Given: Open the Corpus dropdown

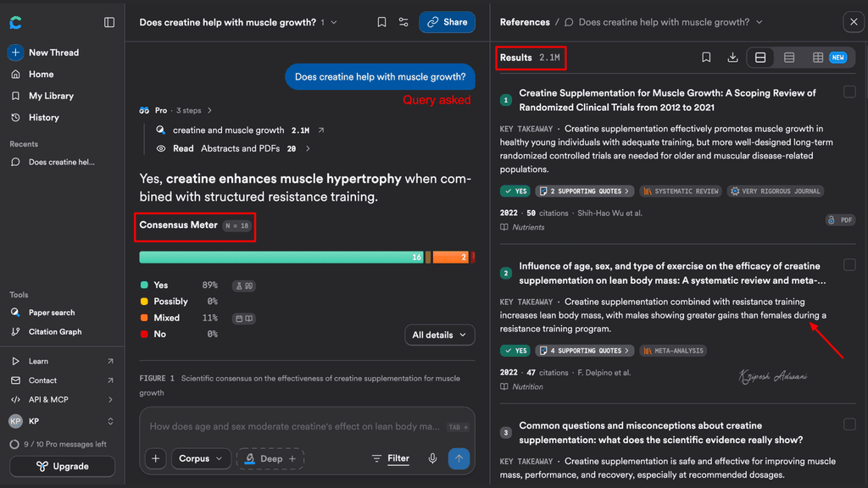Looking at the screenshot, I should (201, 458).
